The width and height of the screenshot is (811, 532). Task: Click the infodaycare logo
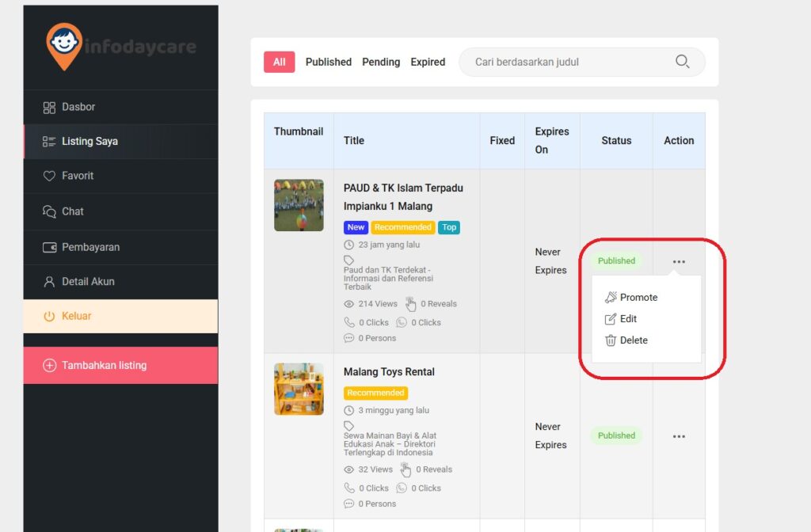tap(120, 46)
